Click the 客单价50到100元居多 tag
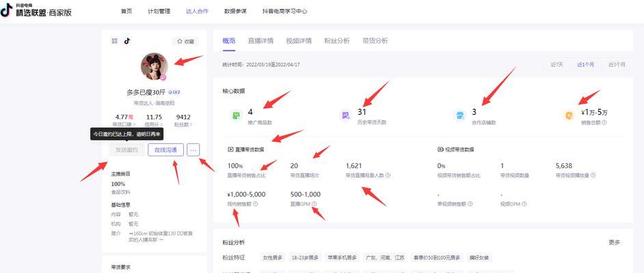The height and width of the screenshot is (273, 644). [437, 258]
